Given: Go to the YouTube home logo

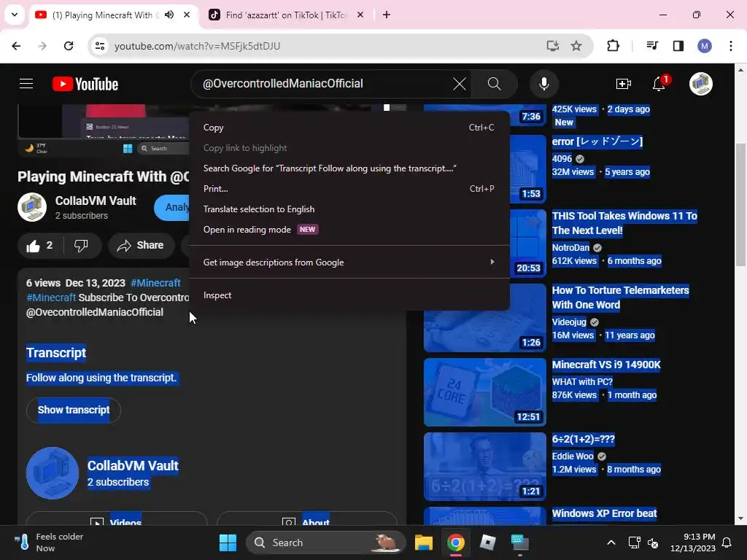Looking at the screenshot, I should click(85, 85).
